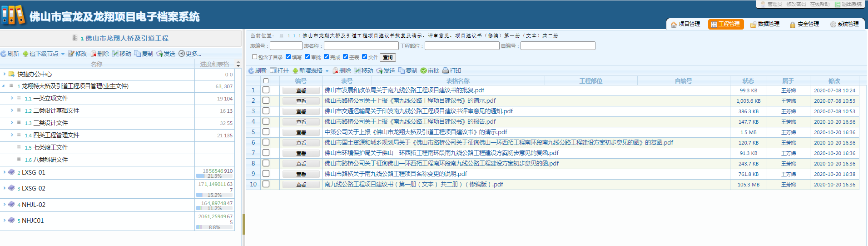This screenshot has height=246, width=868.
Task: Click the 快捷办公中心 folder icon
Action: tap(12, 74)
